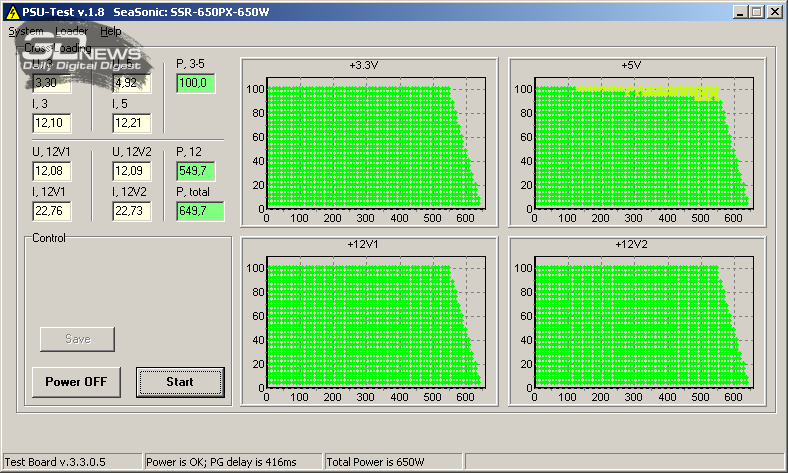This screenshot has width=788, height=473.
Task: Click the +12V2 chart title
Action: pyautogui.click(x=631, y=245)
